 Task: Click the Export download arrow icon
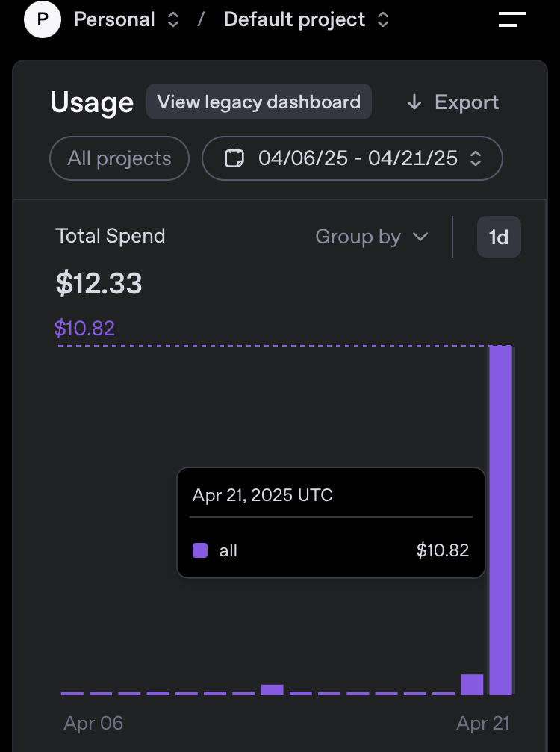[414, 103]
